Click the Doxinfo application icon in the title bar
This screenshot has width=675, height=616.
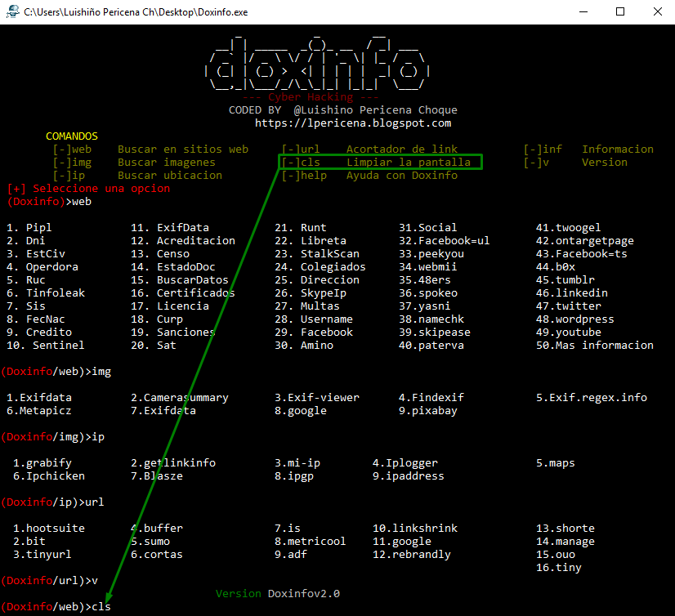[x=10, y=11]
